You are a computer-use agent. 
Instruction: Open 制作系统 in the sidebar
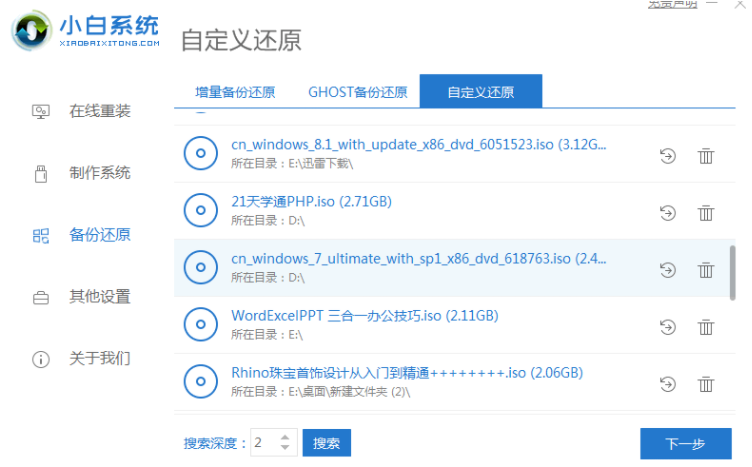[99, 173]
